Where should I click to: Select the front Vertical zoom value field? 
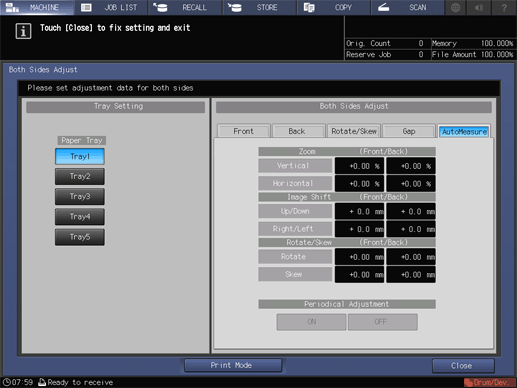point(359,166)
